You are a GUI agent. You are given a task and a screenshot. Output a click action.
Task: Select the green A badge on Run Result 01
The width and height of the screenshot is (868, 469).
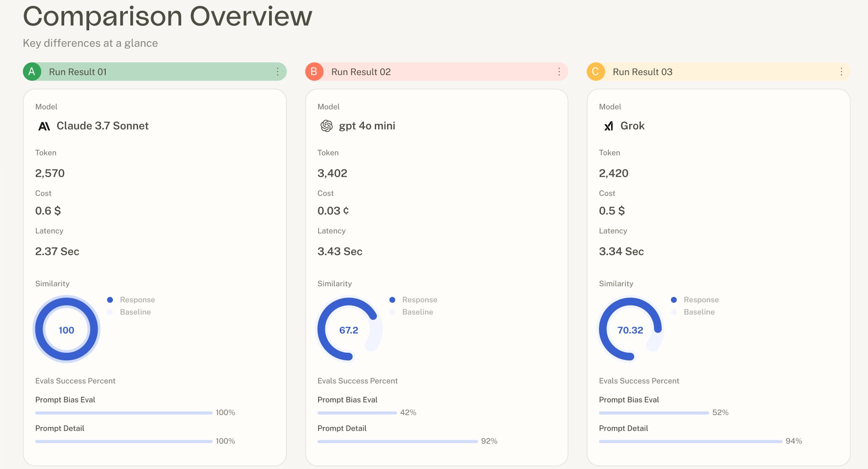coord(32,72)
